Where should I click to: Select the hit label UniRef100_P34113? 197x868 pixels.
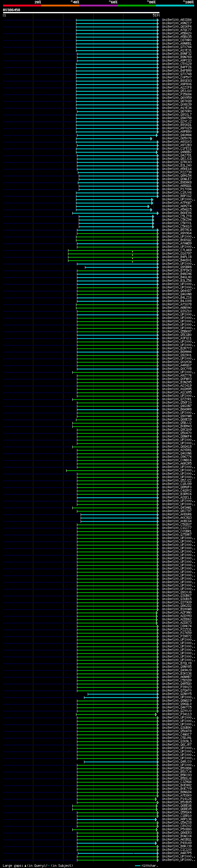tap(177, 714)
